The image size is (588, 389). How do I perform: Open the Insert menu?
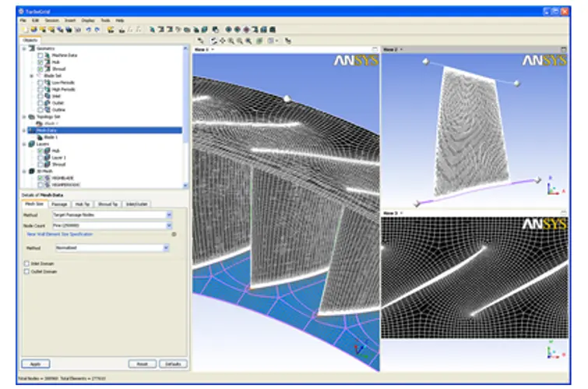click(x=70, y=19)
